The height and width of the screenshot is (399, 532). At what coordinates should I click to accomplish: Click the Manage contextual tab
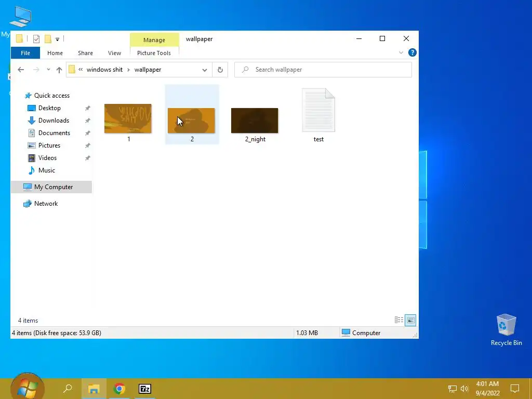click(x=154, y=39)
